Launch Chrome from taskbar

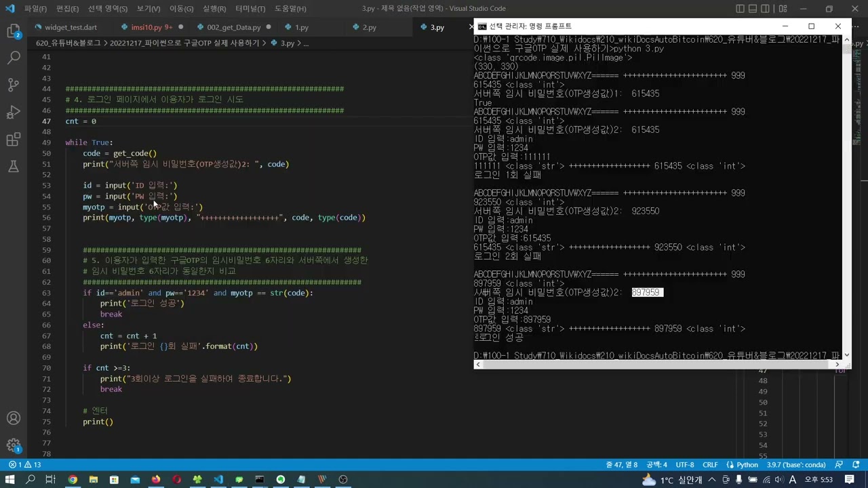tap(73, 480)
